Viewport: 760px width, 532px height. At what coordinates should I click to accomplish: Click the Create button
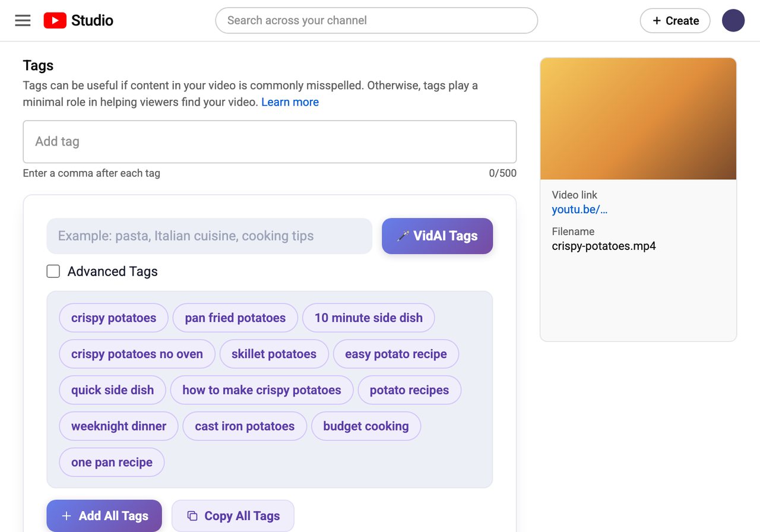pyautogui.click(x=675, y=21)
